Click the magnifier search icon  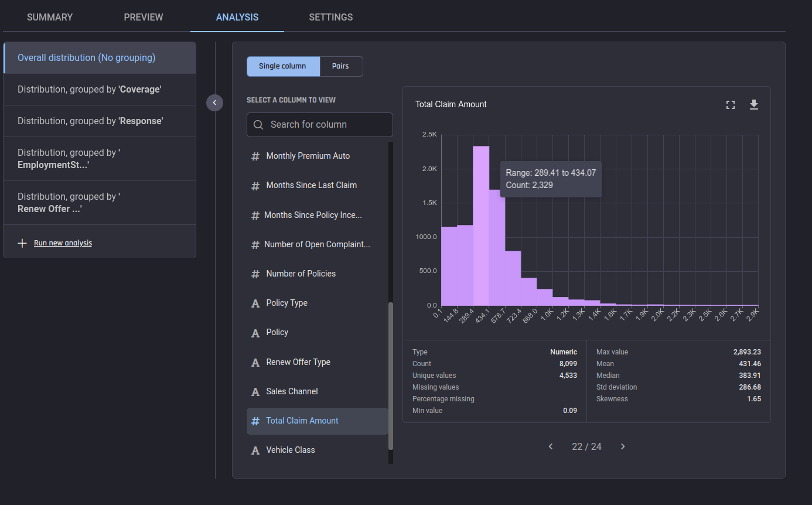[x=258, y=125]
